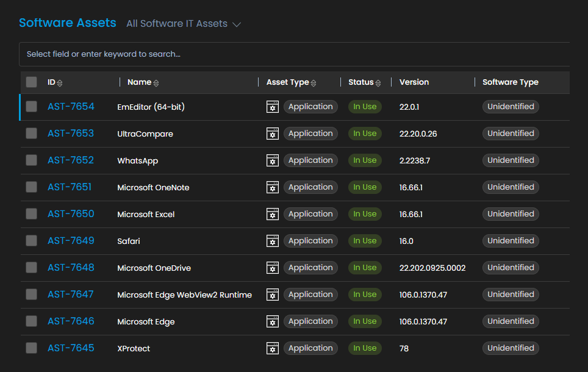This screenshot has width=588, height=372.
Task: Click the Software Type column header
Action: pyautogui.click(x=511, y=82)
